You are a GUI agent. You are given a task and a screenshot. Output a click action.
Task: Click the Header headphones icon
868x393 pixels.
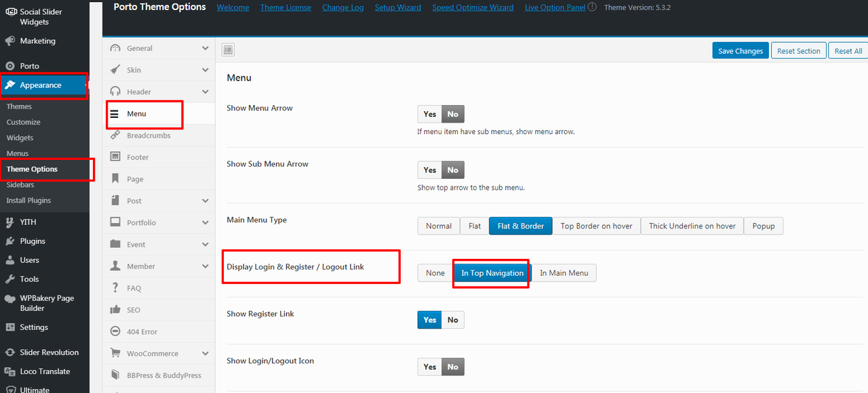pos(115,91)
